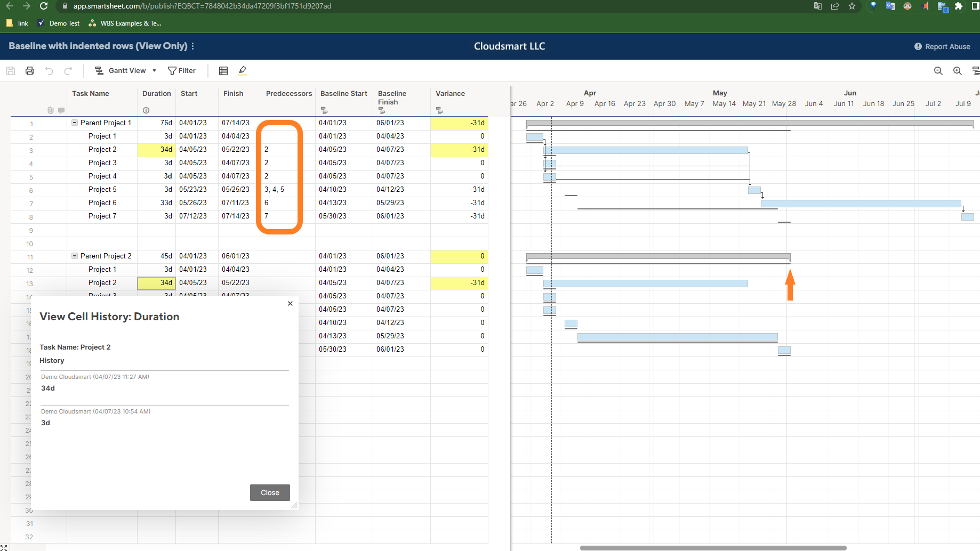Enable the Highlight Changes pencil icon

click(x=243, y=70)
